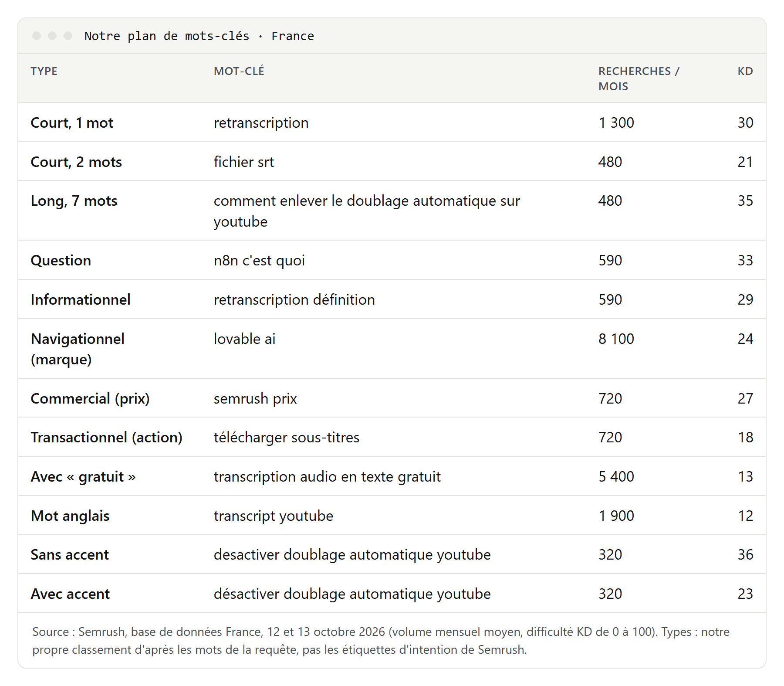This screenshot has width=784, height=686.
Task: Click the KD value '12'
Action: pos(745,516)
